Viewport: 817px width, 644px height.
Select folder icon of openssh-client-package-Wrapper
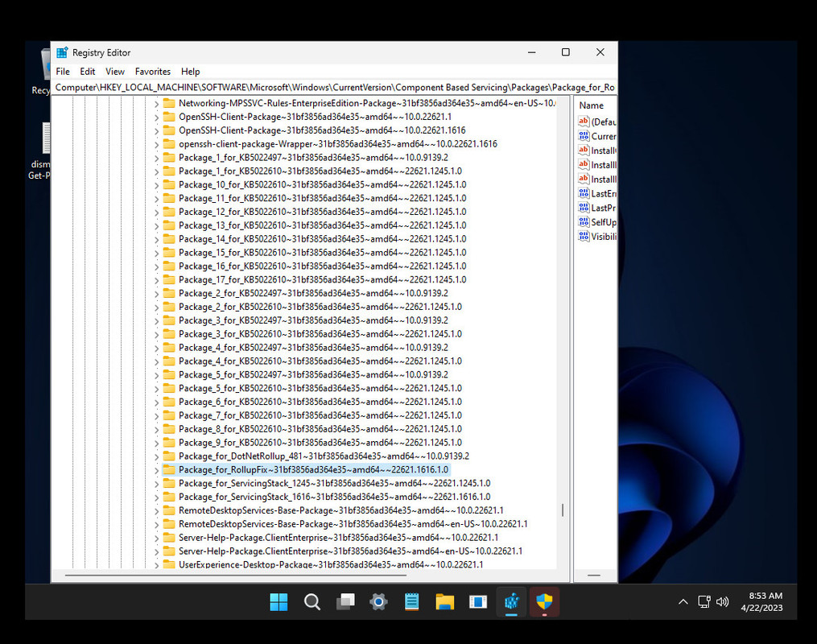pos(169,144)
